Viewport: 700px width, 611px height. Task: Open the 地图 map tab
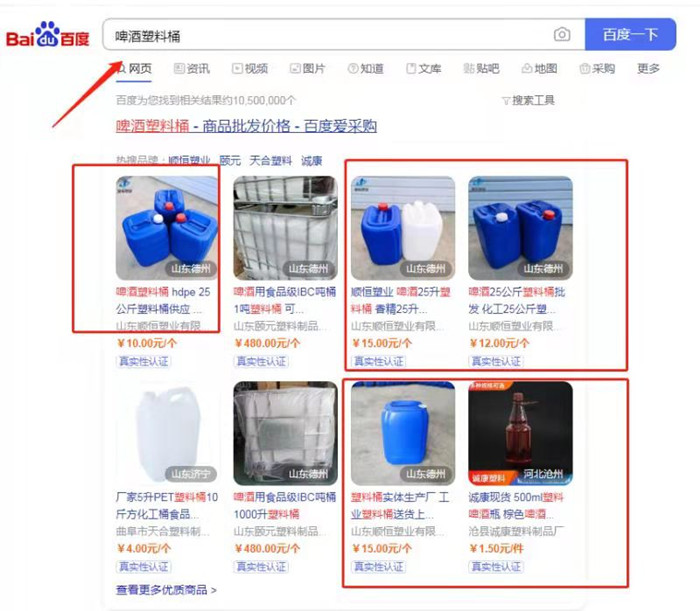(539, 68)
